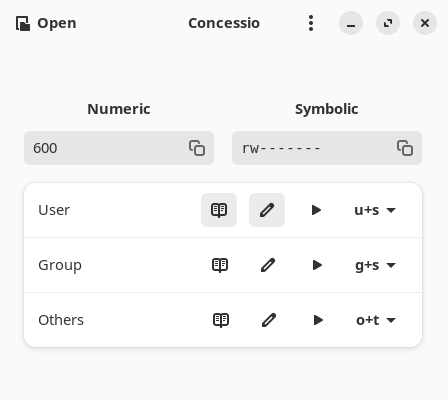
Task: Copy the symbolic permission string
Action: click(405, 148)
